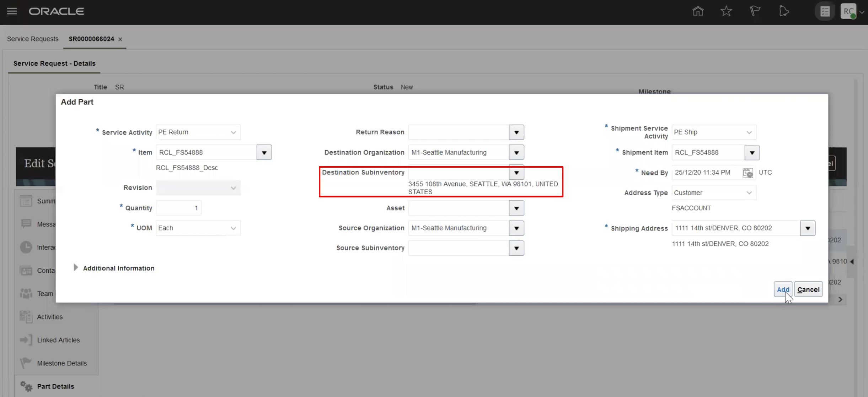This screenshot has width=868, height=397.
Task: Switch to the Service Requests tab
Action: tap(32, 39)
